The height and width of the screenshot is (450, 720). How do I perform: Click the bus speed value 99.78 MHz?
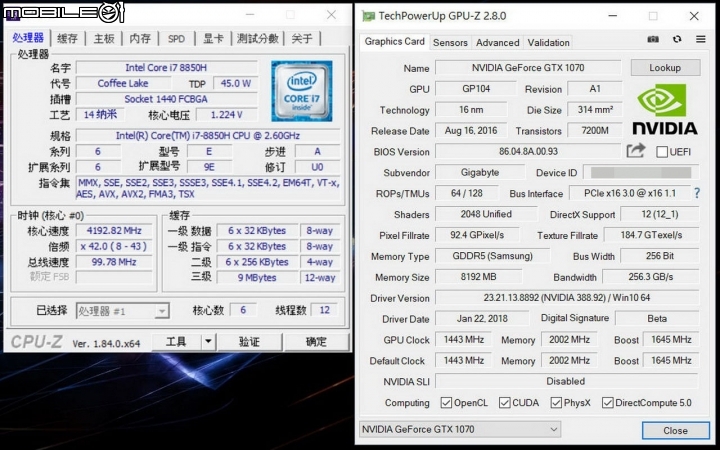tap(114, 262)
